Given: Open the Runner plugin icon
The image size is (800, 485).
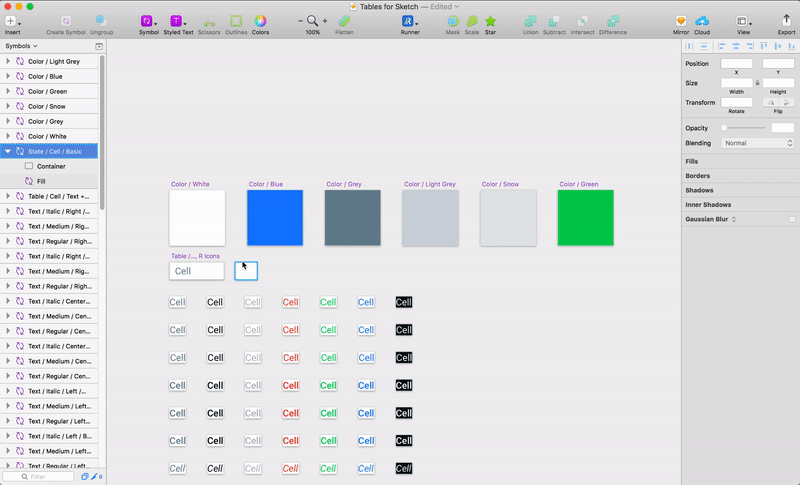Looking at the screenshot, I should 408,21.
